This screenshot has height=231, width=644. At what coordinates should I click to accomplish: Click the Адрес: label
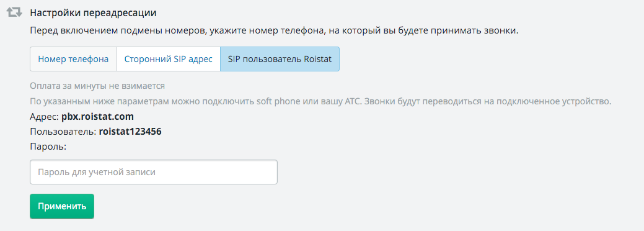45,117
